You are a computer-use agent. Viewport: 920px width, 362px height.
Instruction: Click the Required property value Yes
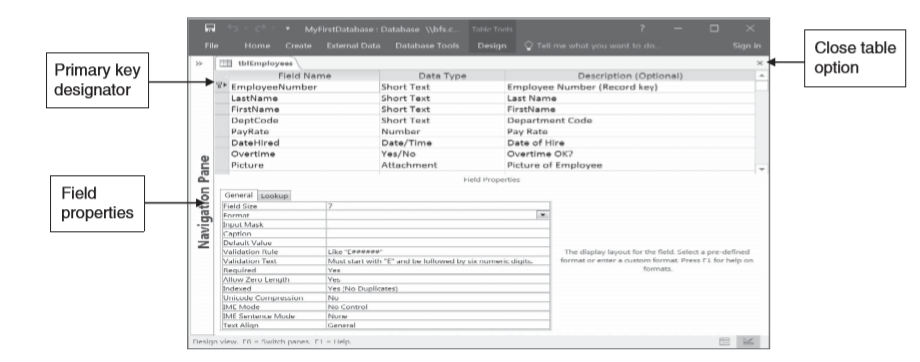[x=438, y=270]
